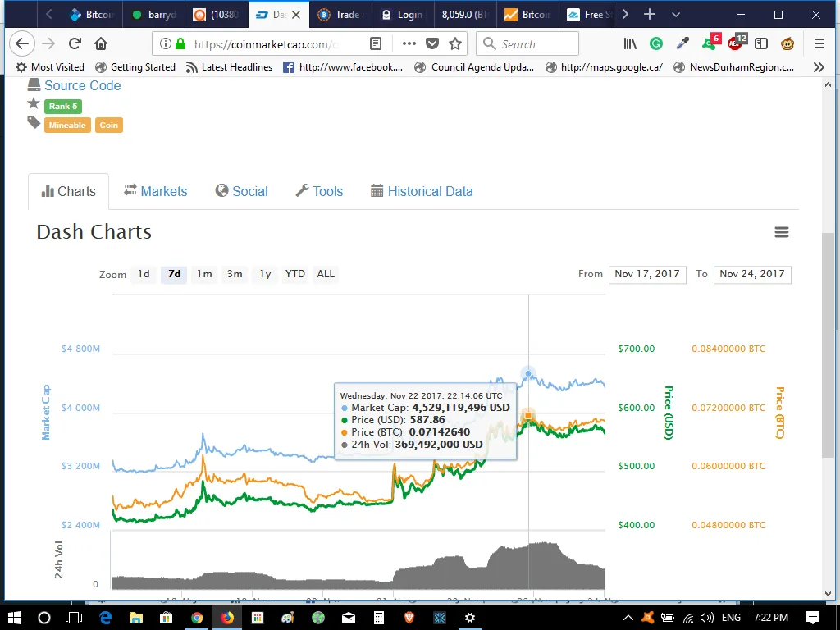Set chart zoom to 7d

coord(174,274)
